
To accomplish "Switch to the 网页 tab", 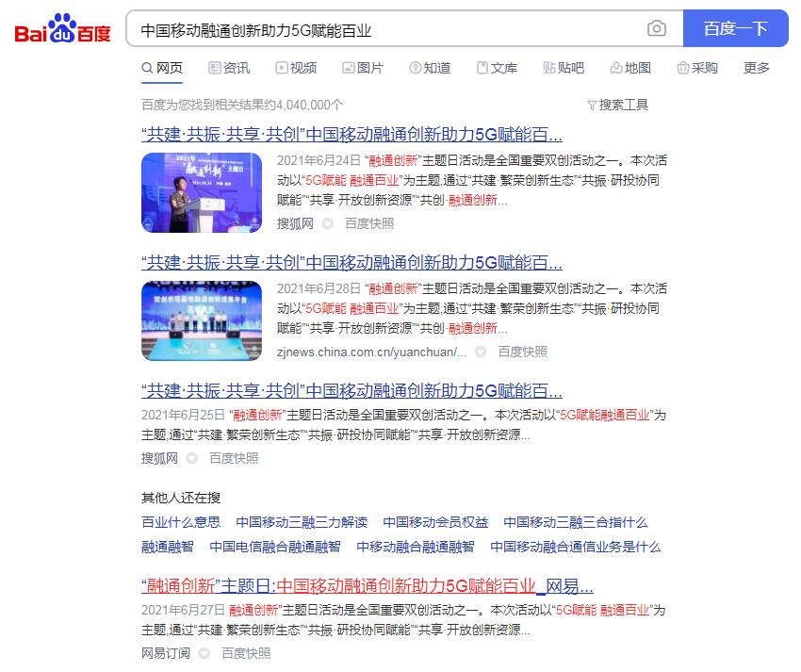I will point(162,68).
